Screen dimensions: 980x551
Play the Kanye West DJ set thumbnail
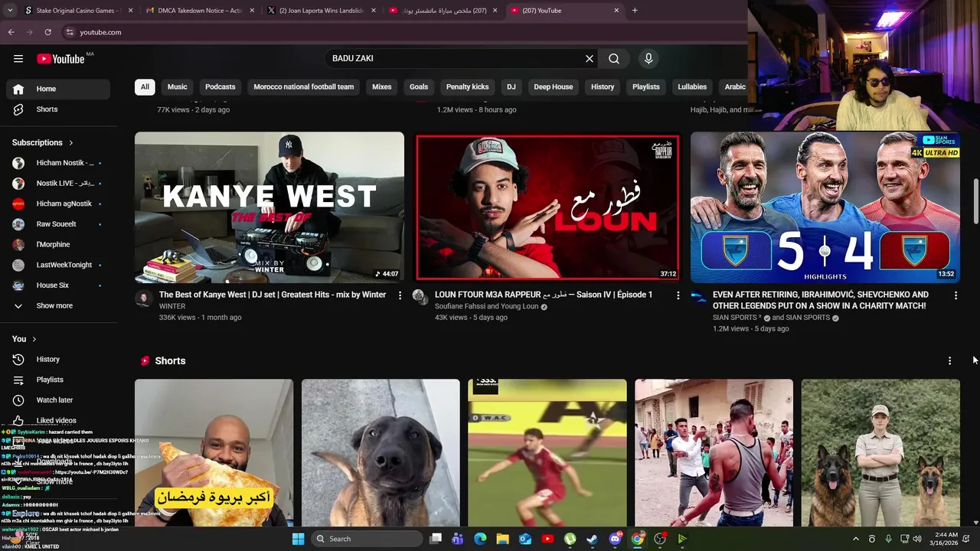pyautogui.click(x=269, y=207)
